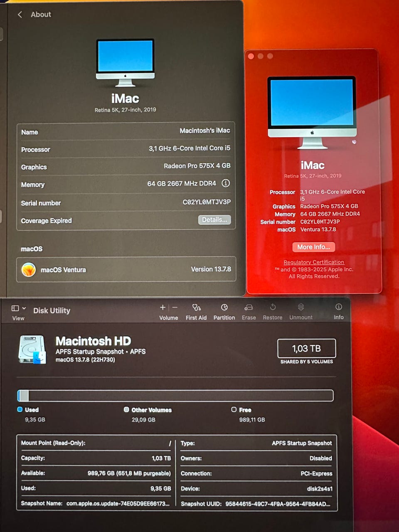The height and width of the screenshot is (532, 399).
Task: Click the First Aid stethoscope icon
Action: (196, 308)
